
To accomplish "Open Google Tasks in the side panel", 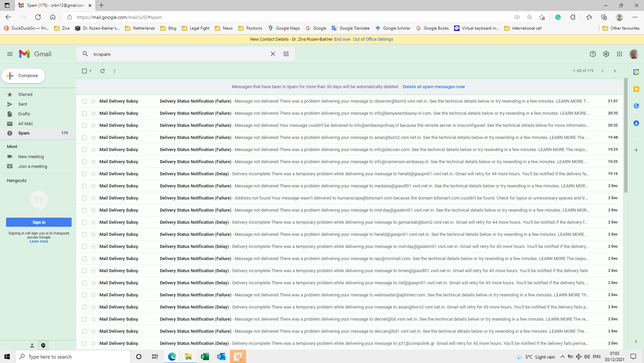I will (x=636, y=106).
